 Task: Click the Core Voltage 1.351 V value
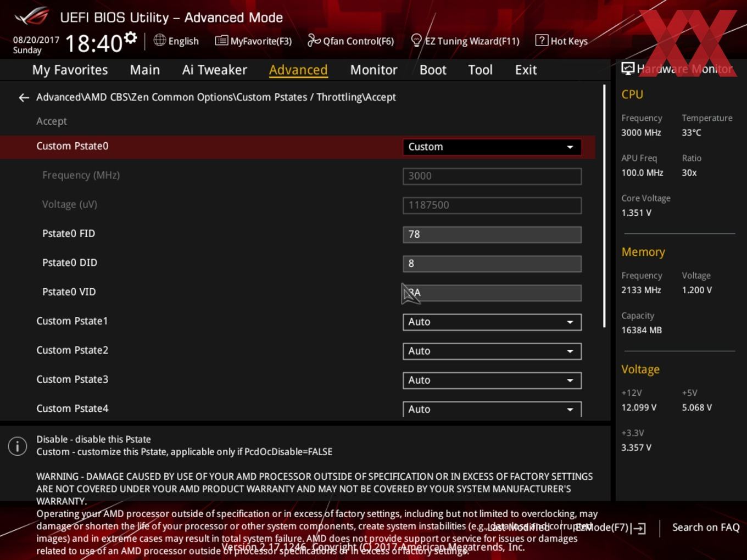point(636,212)
